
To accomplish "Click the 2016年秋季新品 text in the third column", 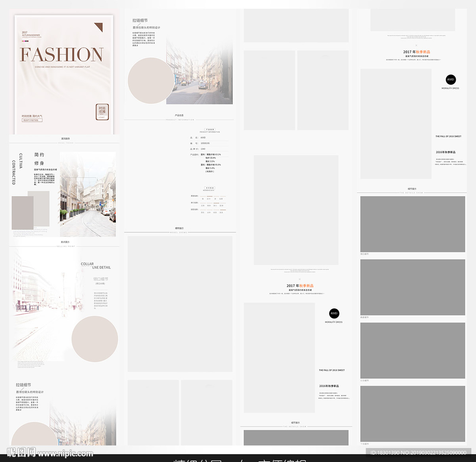I will [329, 386].
